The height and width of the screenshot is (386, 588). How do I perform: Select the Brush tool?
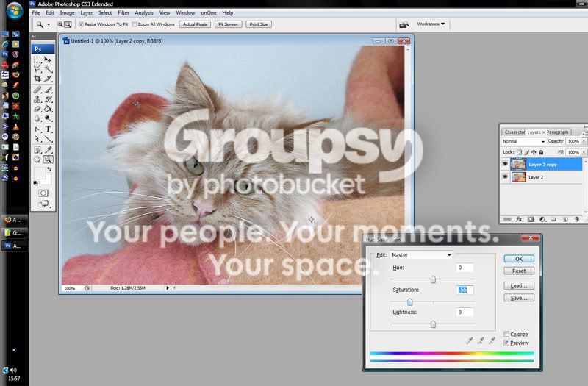coord(48,90)
